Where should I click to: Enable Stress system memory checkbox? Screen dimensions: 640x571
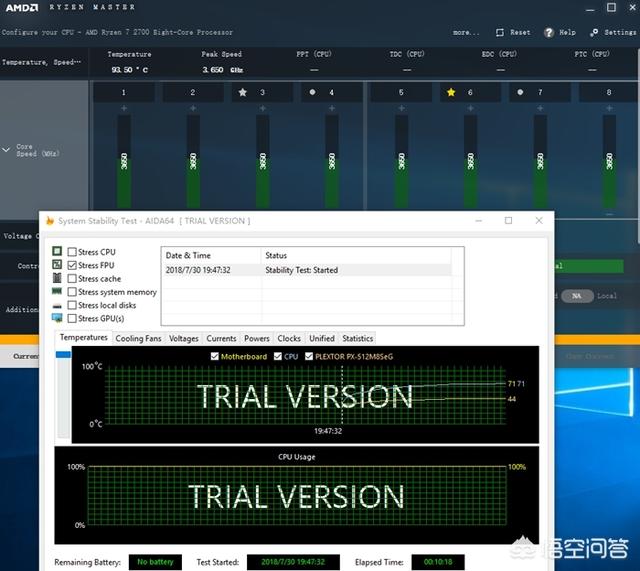(72, 292)
